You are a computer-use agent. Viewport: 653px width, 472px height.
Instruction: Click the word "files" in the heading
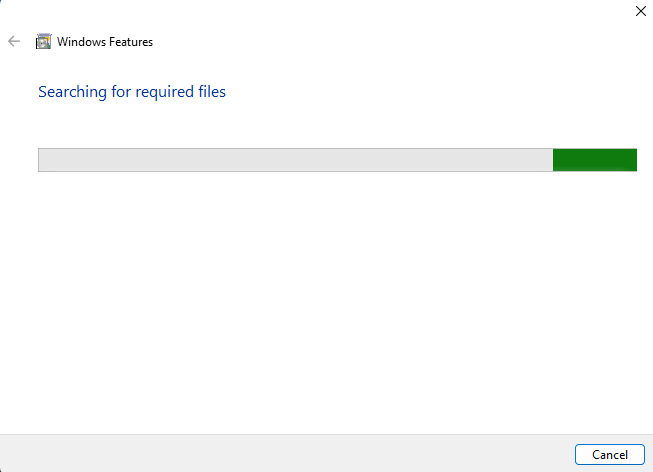pos(209,92)
